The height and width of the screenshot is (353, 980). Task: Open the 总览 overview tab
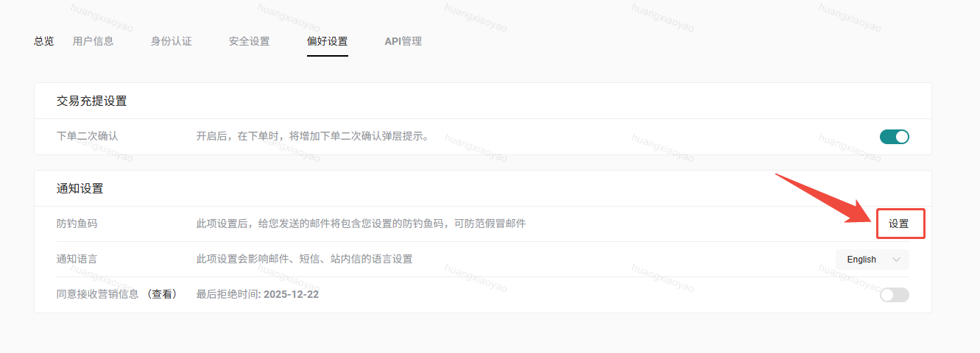tap(43, 41)
